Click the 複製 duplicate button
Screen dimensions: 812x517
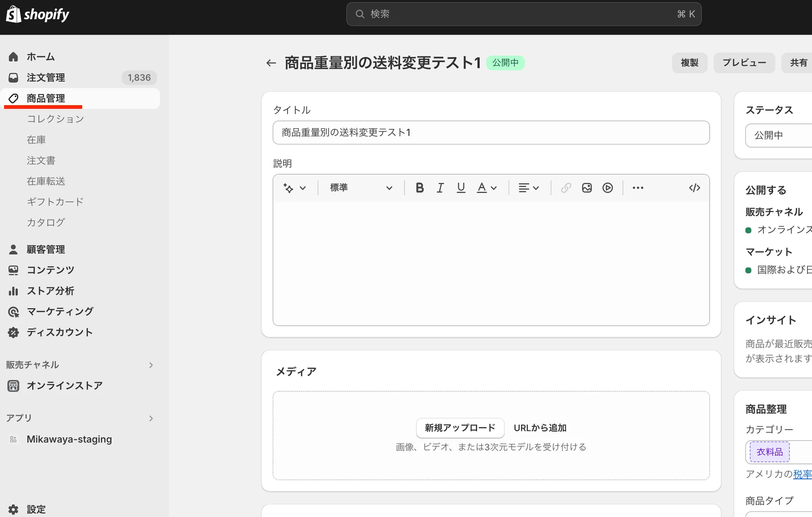click(x=689, y=63)
